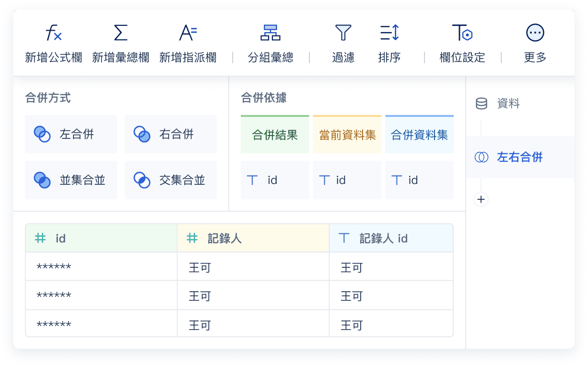
Task: Click the 分組彙總 label
Action: click(270, 58)
